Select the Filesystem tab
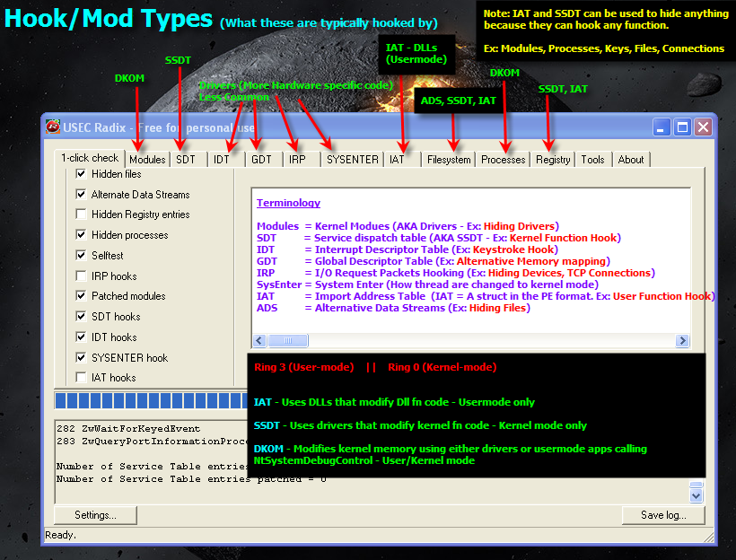 point(449,160)
